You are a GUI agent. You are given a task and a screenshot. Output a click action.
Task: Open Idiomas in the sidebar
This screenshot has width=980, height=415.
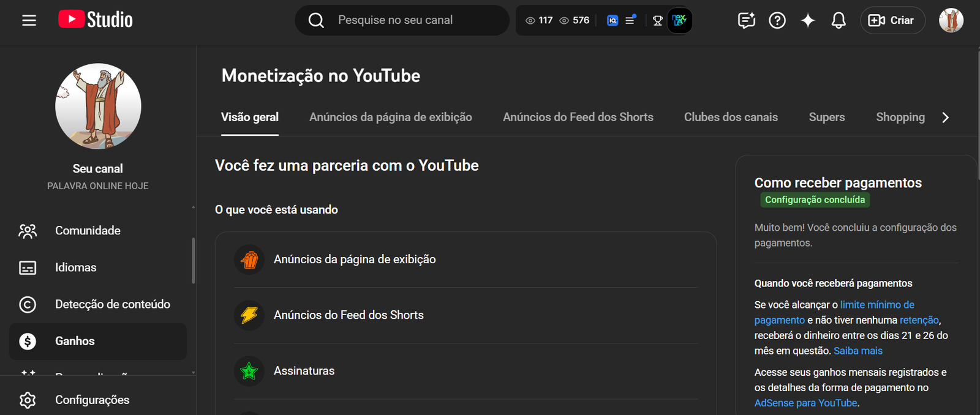[98, 267]
